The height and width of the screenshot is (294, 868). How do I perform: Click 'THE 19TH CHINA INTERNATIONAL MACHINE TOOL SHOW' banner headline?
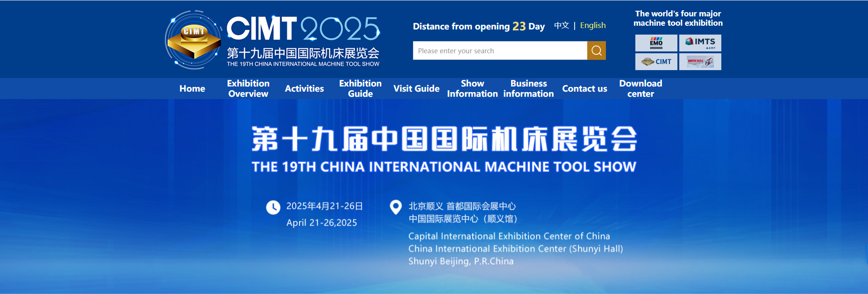tap(444, 167)
